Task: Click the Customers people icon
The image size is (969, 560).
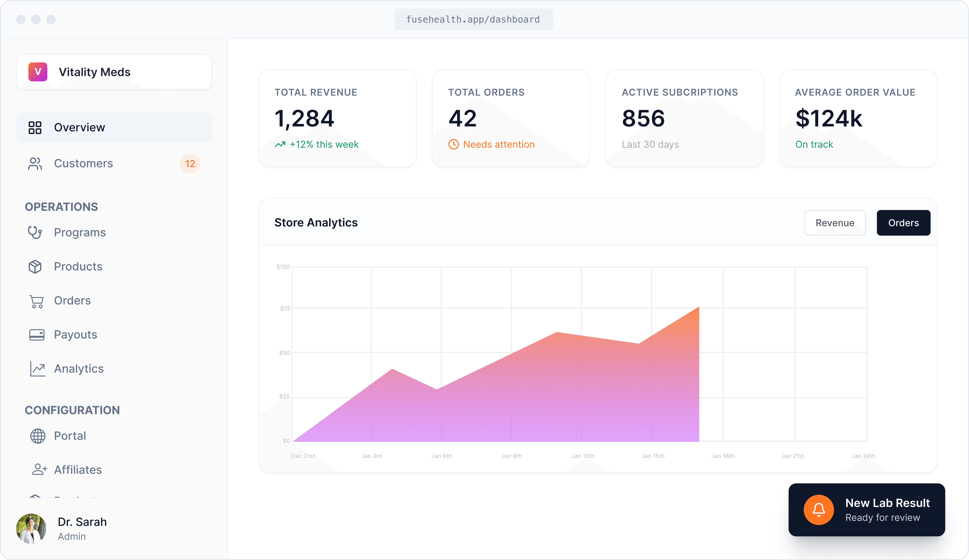Action: (35, 164)
